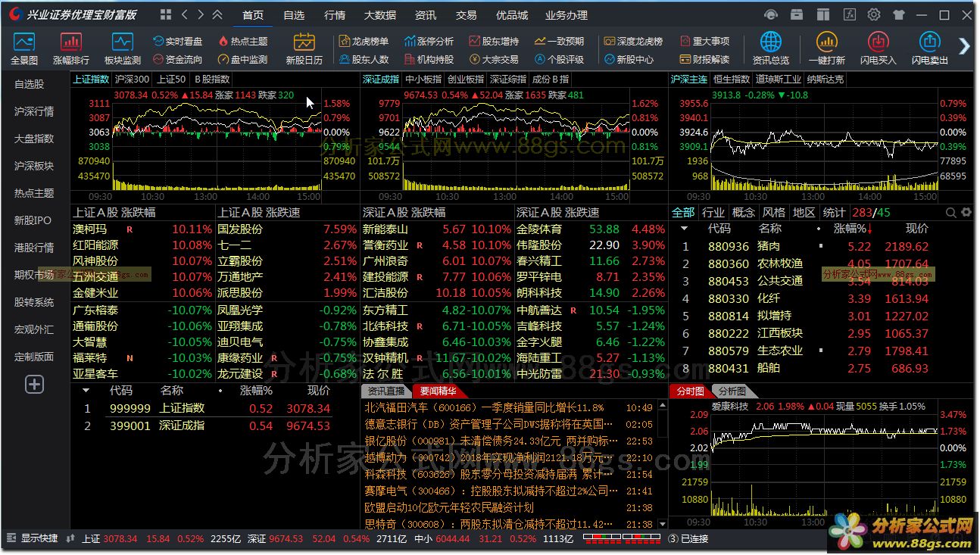Open 资讯总览 news overview globe
Screen dimensions: 980x555
tap(771, 49)
